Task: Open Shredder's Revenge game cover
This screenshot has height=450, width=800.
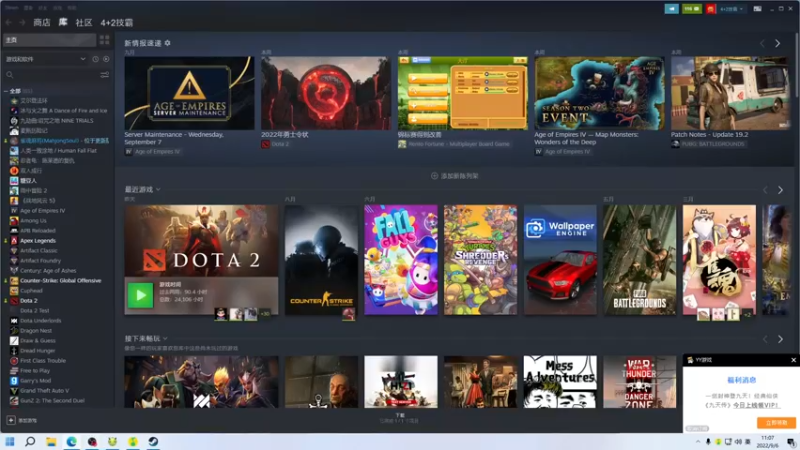Action: (480, 260)
